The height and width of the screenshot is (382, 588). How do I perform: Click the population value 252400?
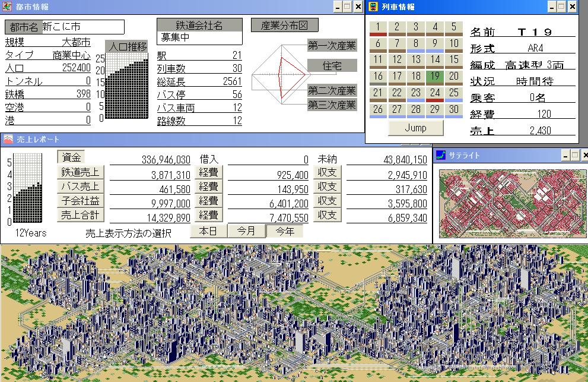pyautogui.click(x=76, y=68)
